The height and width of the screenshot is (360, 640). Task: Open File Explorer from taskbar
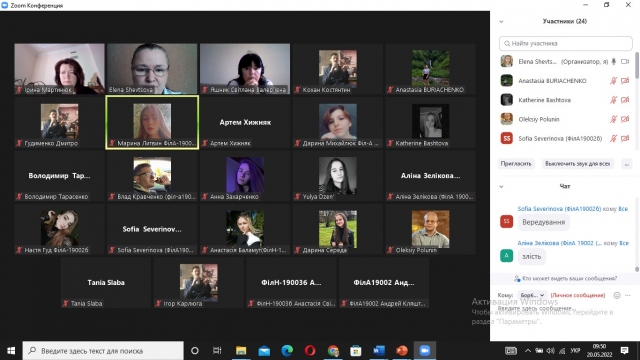[x=241, y=351]
